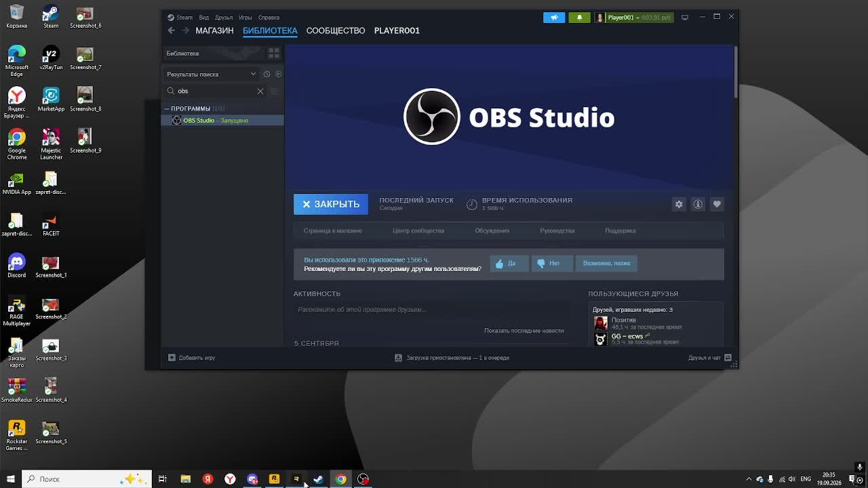This screenshot has width=868, height=488.
Task: Open File Explorer from the taskbar
Action: pyautogui.click(x=185, y=479)
